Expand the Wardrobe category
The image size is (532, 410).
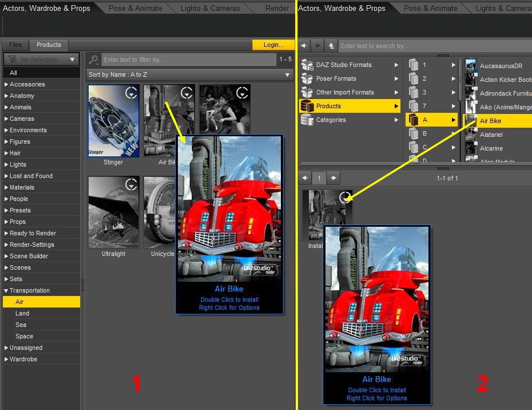(6, 359)
